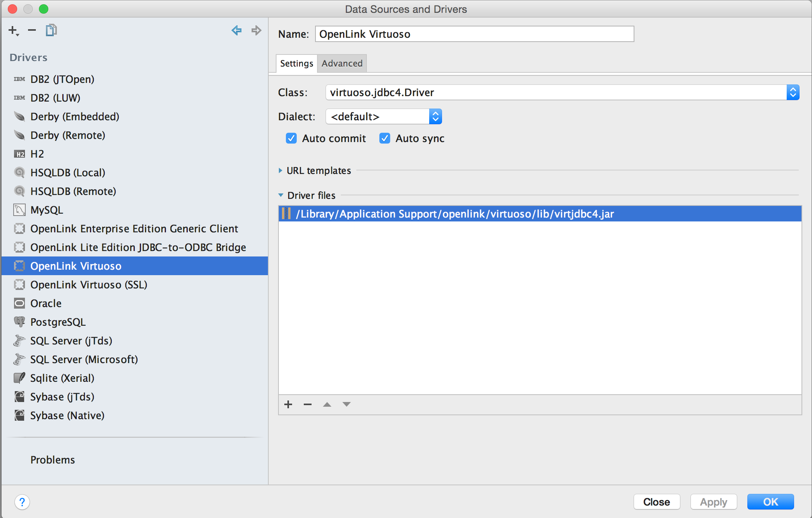Move driver file down with arrow
This screenshot has height=518, width=812.
[347, 404]
